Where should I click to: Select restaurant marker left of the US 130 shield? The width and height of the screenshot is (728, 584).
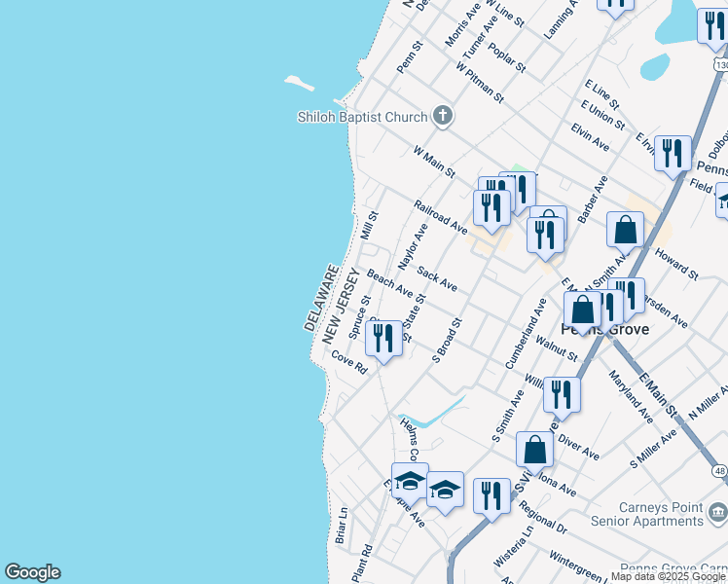tap(715, 28)
